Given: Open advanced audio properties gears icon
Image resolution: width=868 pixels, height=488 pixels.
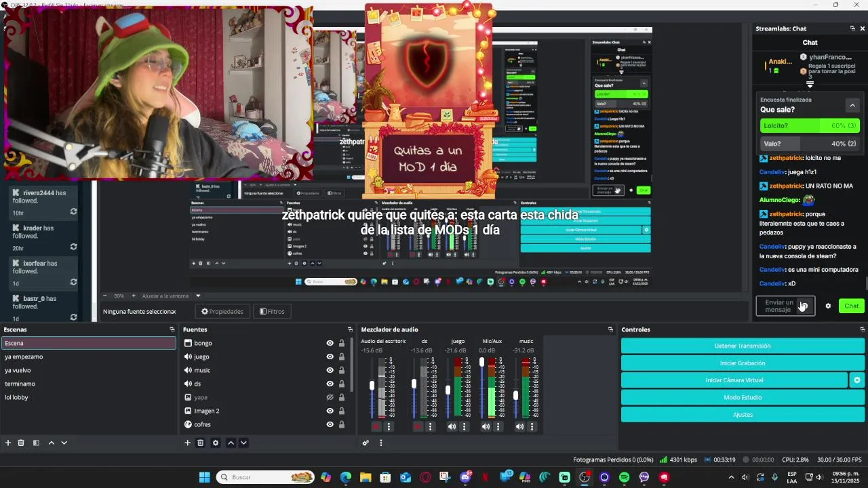Looking at the screenshot, I should click(366, 443).
